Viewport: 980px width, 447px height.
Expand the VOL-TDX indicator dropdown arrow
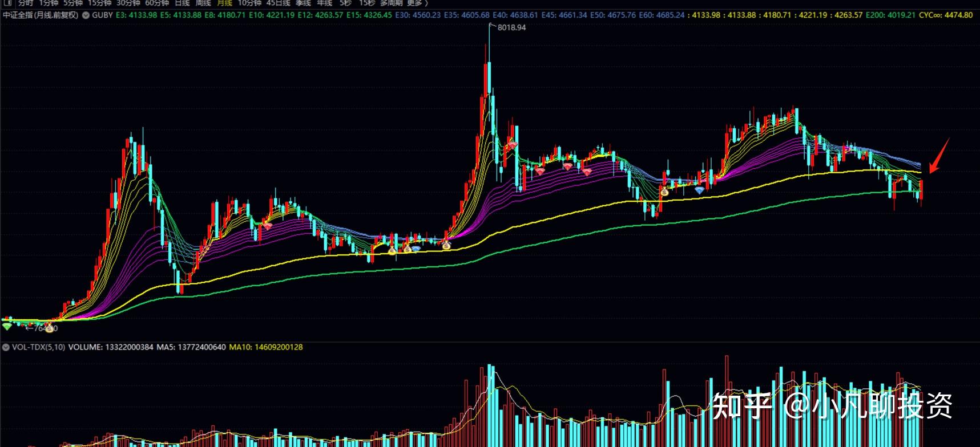(x=6, y=347)
